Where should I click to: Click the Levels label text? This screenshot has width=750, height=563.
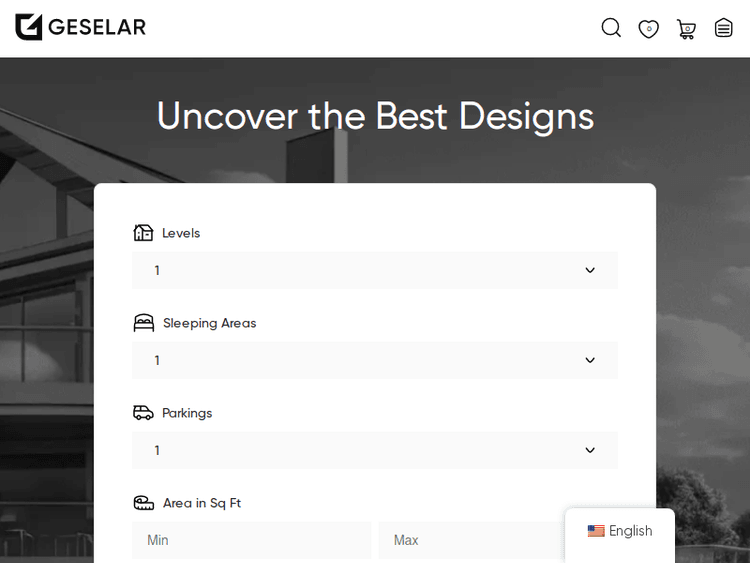point(181,233)
